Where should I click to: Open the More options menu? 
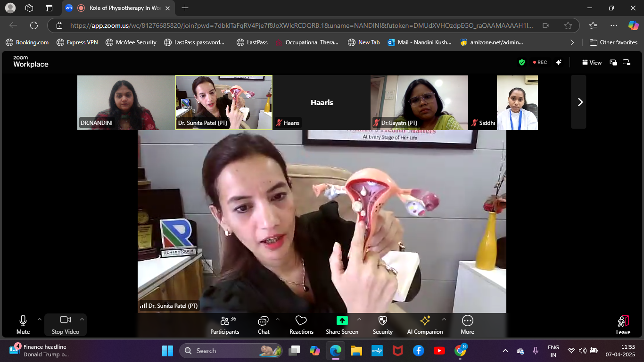[467, 325]
